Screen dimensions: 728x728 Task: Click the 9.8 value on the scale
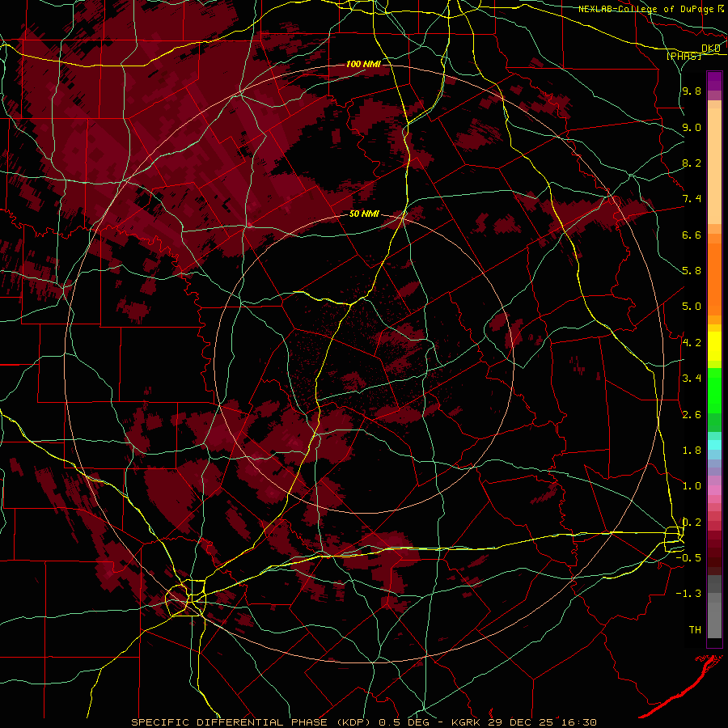pos(692,91)
